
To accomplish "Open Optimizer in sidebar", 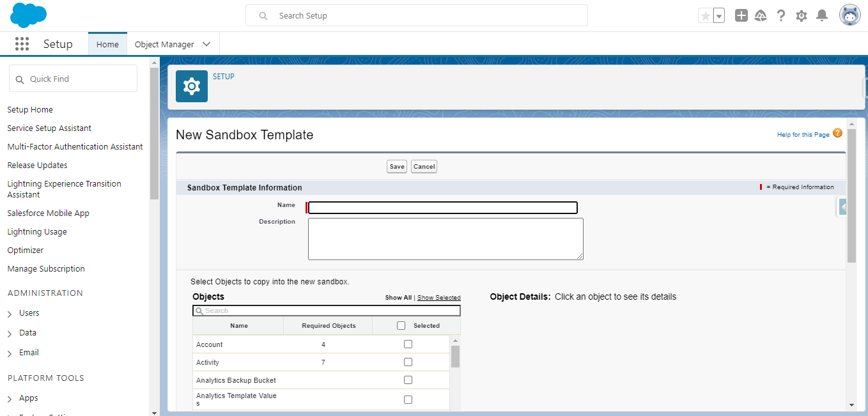I will tap(25, 250).
